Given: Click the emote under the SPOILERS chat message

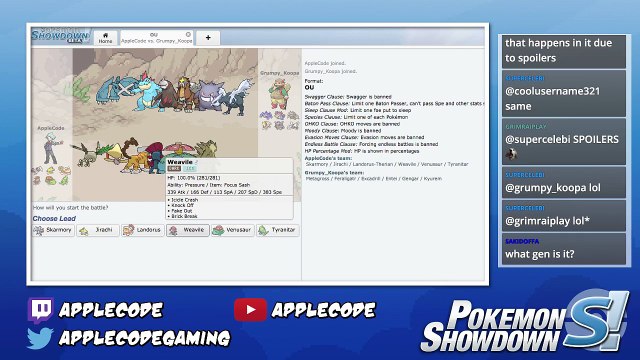Looking at the screenshot, I should click(511, 154).
